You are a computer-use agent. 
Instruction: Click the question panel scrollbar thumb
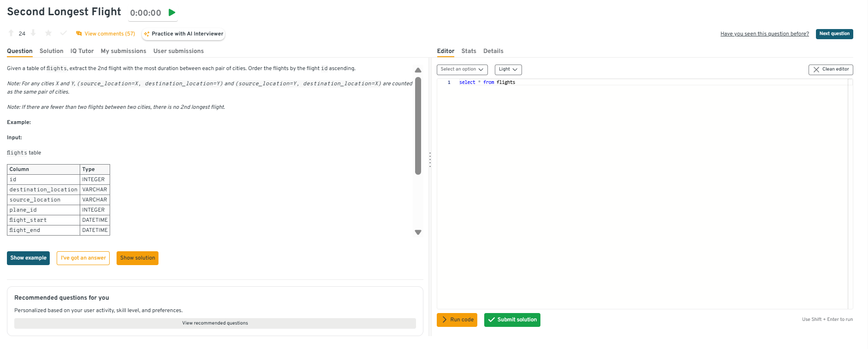[x=418, y=125]
